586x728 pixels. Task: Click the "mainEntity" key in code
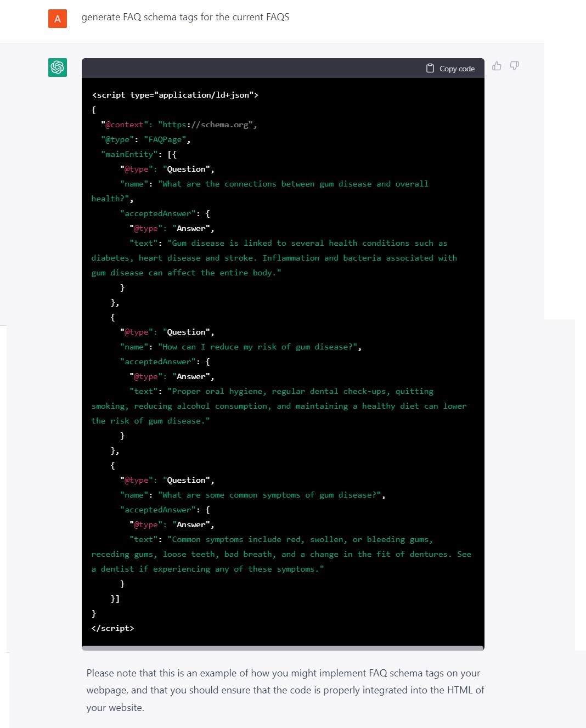point(129,154)
